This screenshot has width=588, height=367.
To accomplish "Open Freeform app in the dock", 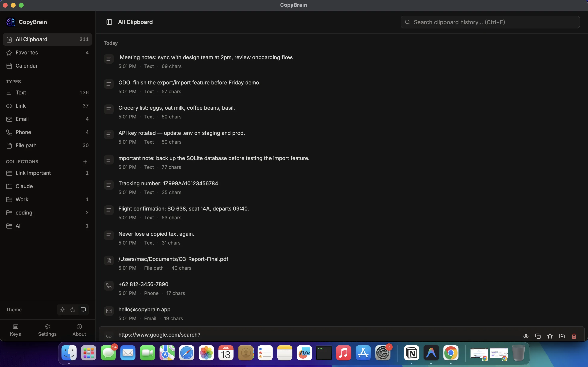I will pyautogui.click(x=304, y=353).
